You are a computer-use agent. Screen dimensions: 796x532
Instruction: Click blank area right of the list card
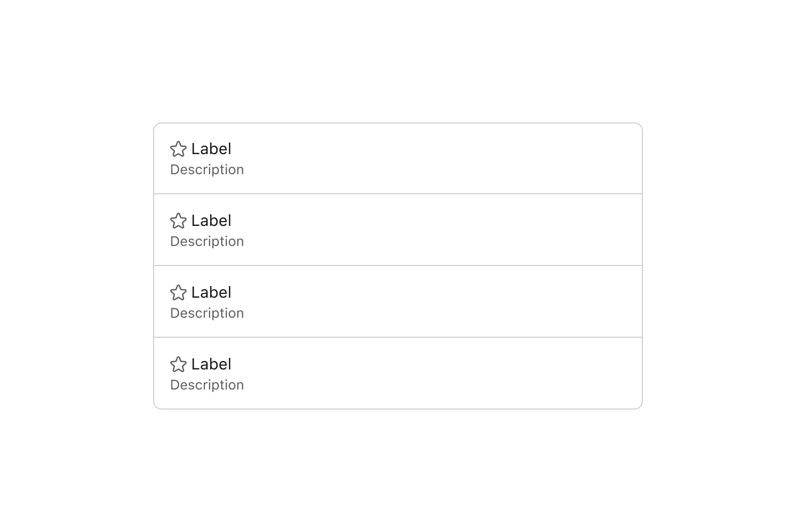[718, 266]
